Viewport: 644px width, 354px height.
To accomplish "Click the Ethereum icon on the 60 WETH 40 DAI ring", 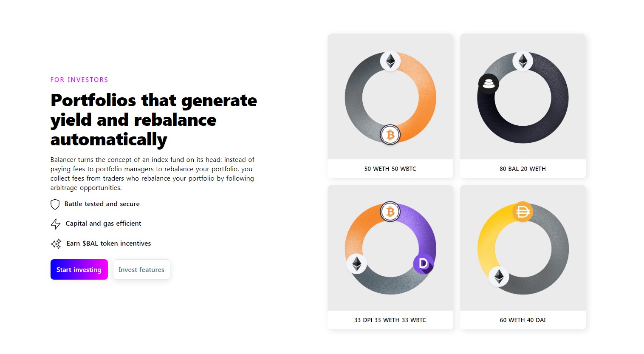I will (499, 277).
